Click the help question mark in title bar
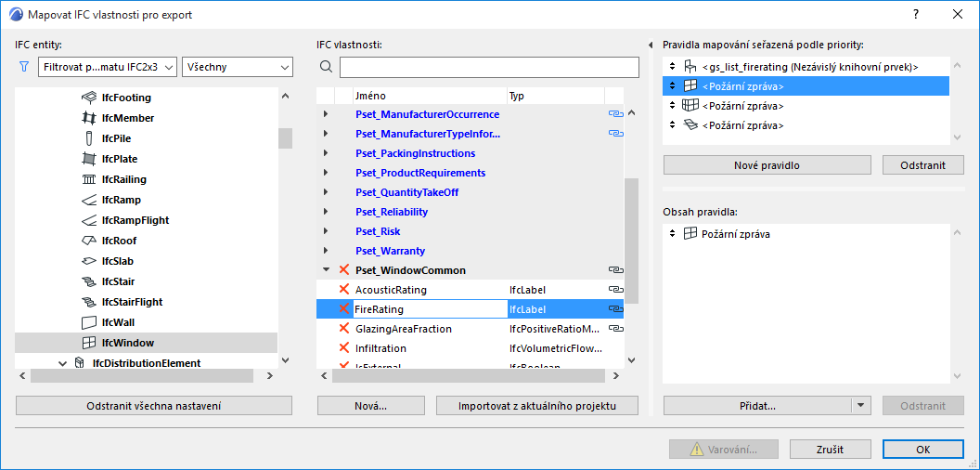The height and width of the screenshot is (470, 980). pos(916,14)
